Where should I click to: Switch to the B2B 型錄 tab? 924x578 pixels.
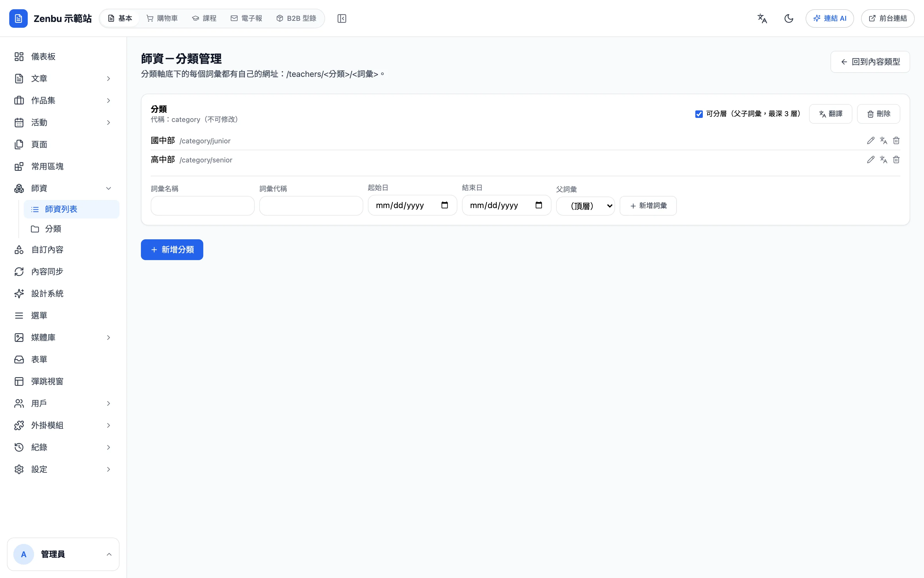296,18
